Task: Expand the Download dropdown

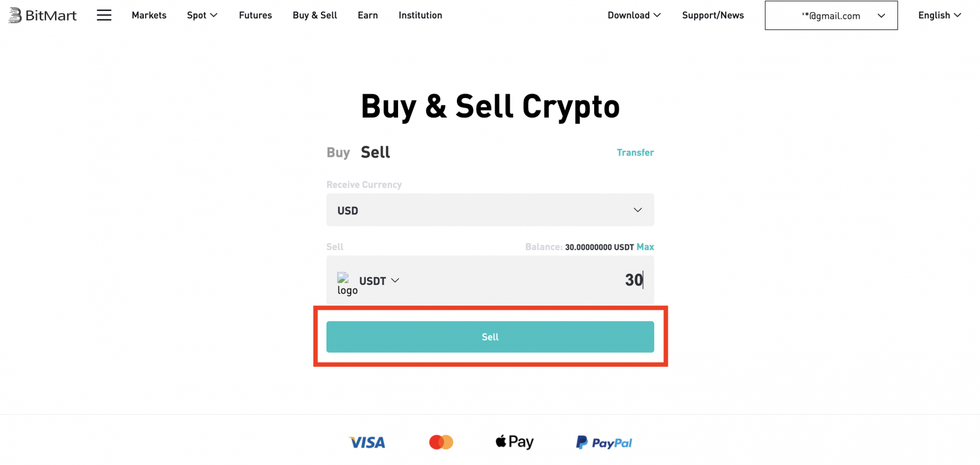Action: pyautogui.click(x=634, y=15)
